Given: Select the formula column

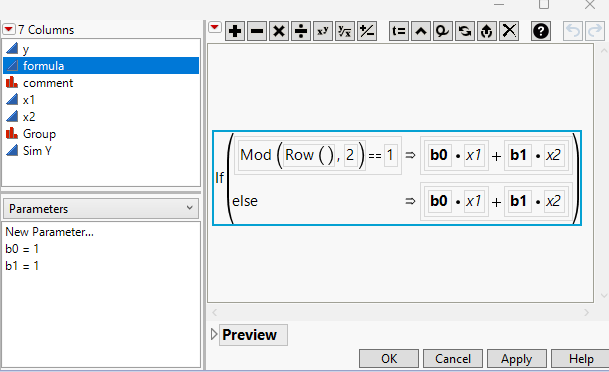Looking at the screenshot, I should tap(101, 66).
